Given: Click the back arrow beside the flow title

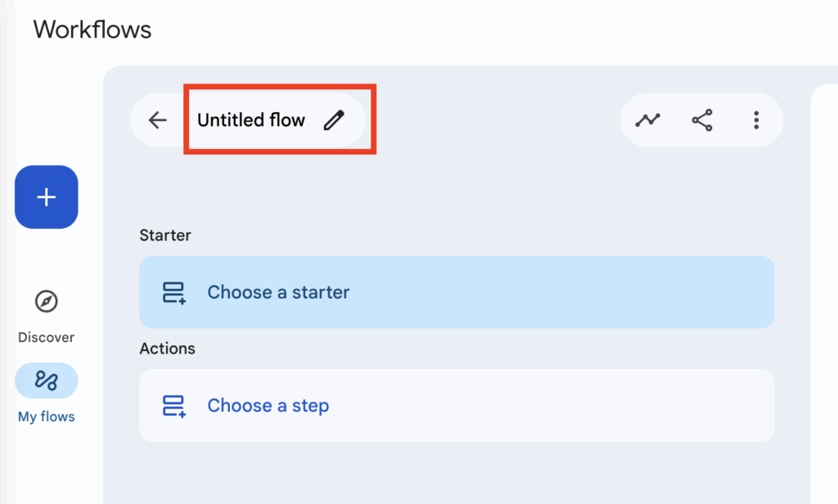Looking at the screenshot, I should click(157, 120).
